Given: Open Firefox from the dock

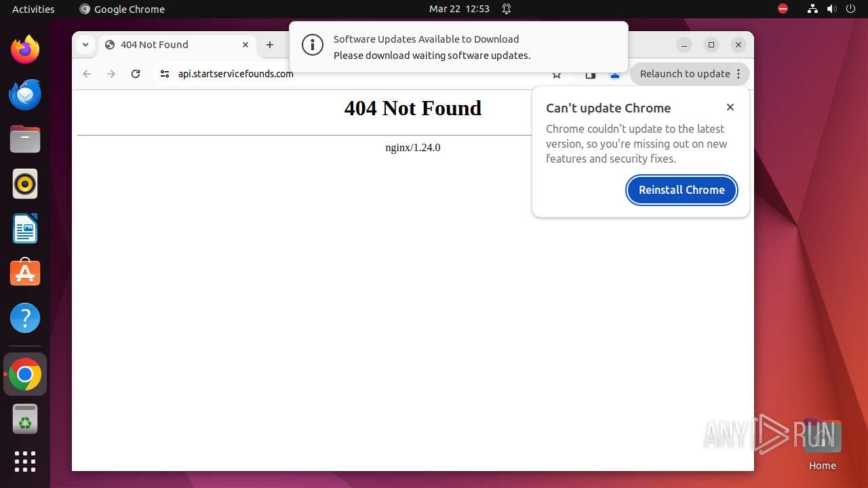Looking at the screenshot, I should click(x=25, y=49).
